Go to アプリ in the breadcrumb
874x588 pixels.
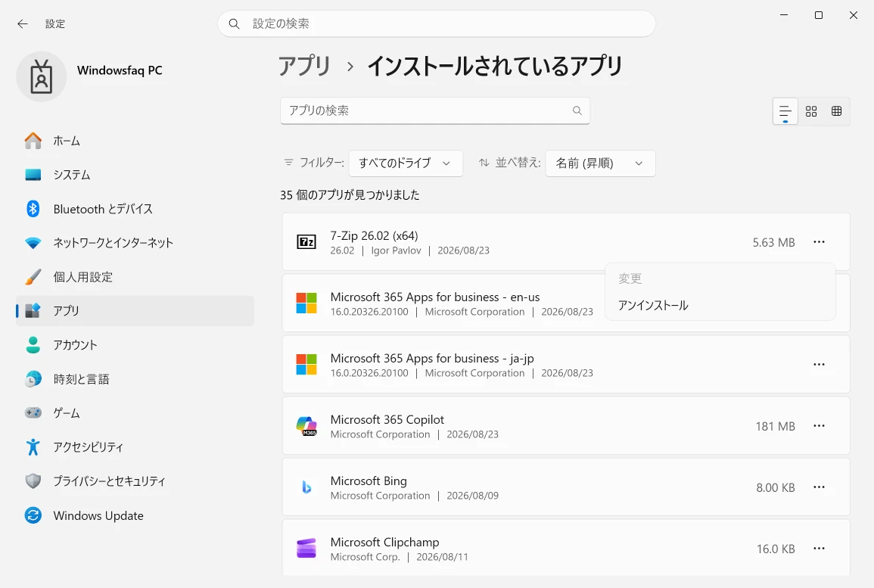(x=304, y=66)
